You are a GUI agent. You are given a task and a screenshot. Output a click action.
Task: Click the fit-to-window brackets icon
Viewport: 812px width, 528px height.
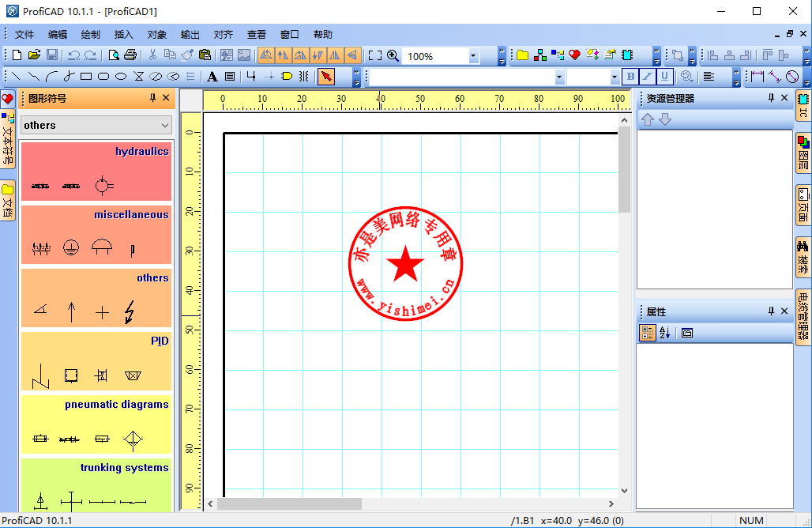pyautogui.click(x=375, y=55)
